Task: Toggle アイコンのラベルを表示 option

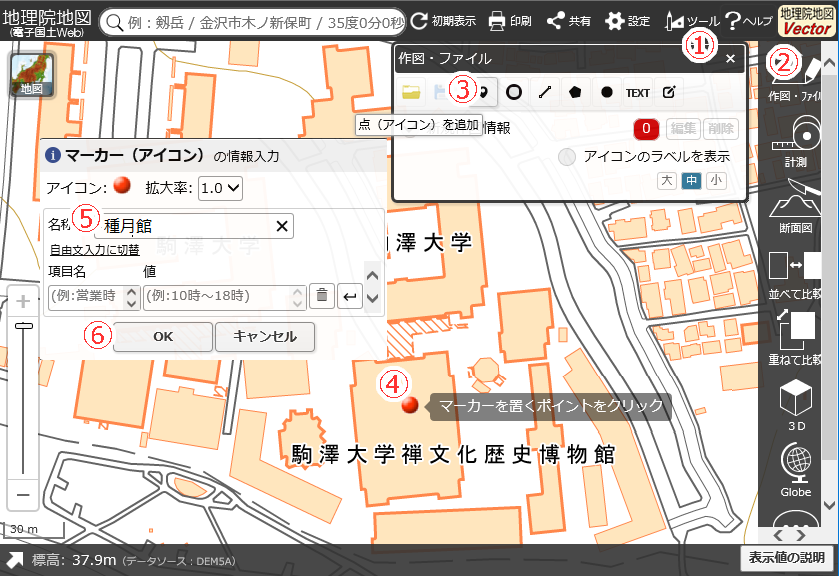Action: pyautogui.click(x=567, y=156)
